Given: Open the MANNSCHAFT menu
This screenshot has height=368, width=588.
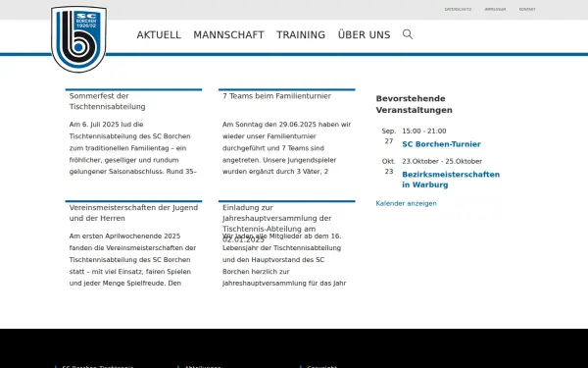Looking at the screenshot, I should tap(228, 35).
